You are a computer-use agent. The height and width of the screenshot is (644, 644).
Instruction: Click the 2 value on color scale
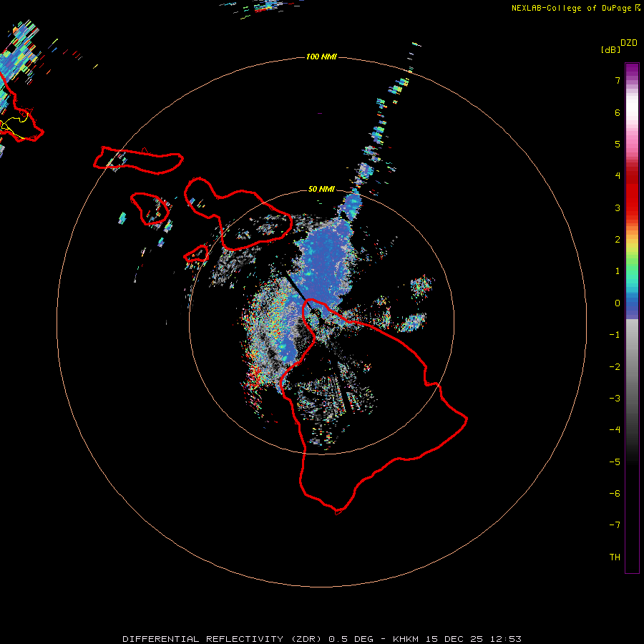point(618,240)
